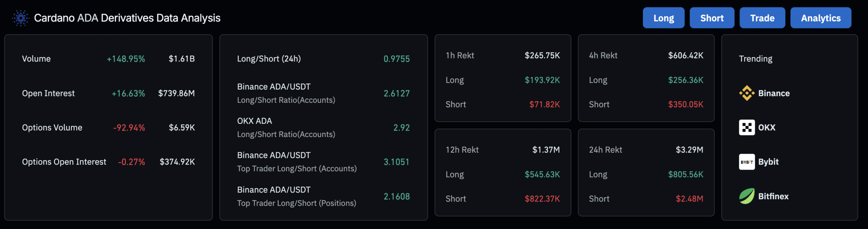Select the Open Interest row label

pos(48,93)
